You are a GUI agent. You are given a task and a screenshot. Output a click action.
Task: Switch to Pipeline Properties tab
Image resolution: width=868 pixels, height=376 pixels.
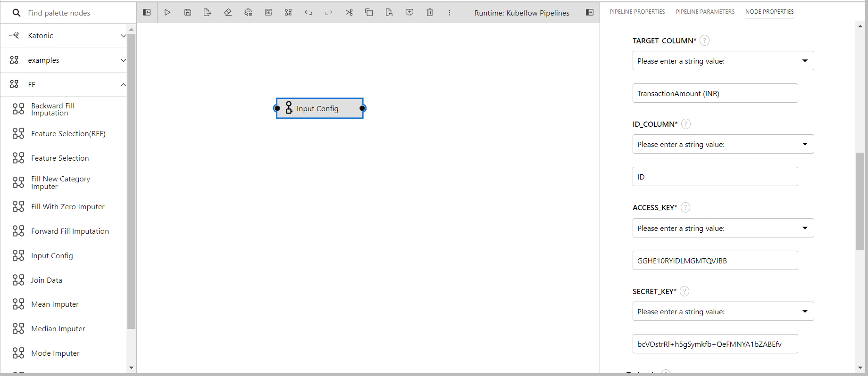[x=637, y=12]
